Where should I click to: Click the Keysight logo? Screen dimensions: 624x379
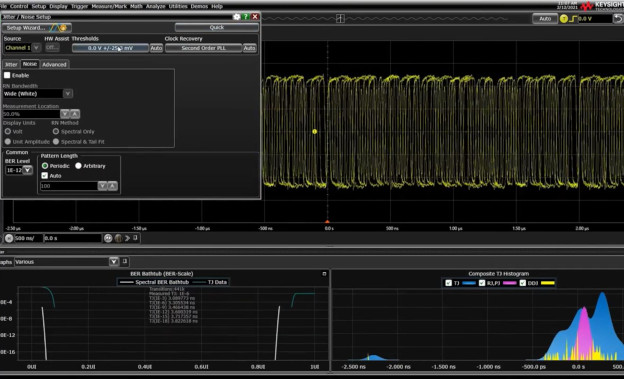pos(602,6)
